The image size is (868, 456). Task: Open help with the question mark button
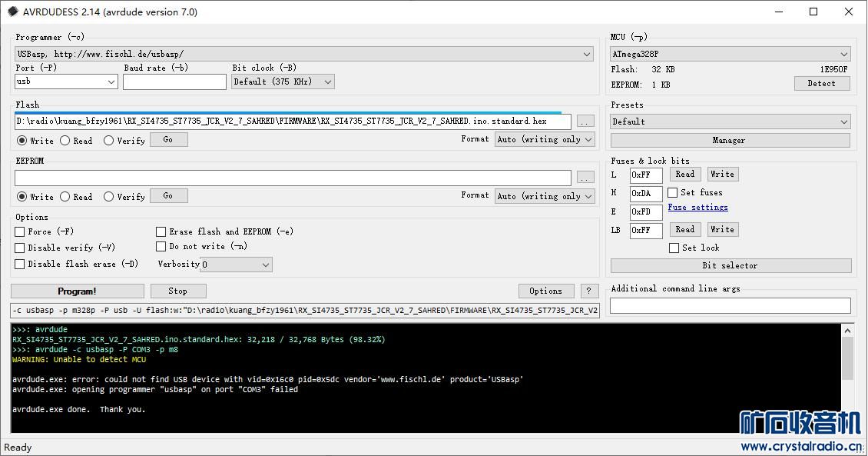click(589, 291)
